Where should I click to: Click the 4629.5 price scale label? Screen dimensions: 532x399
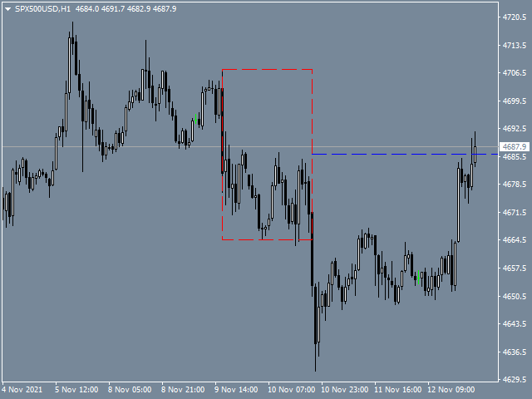515,380
